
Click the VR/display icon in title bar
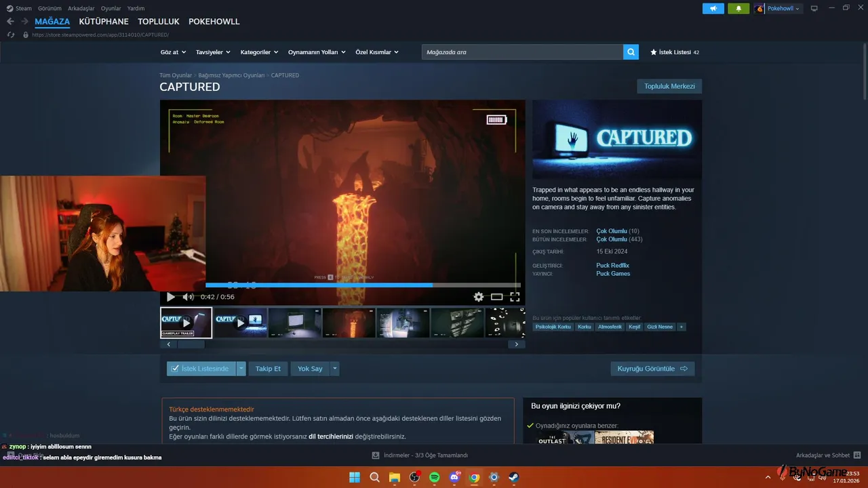tap(814, 8)
